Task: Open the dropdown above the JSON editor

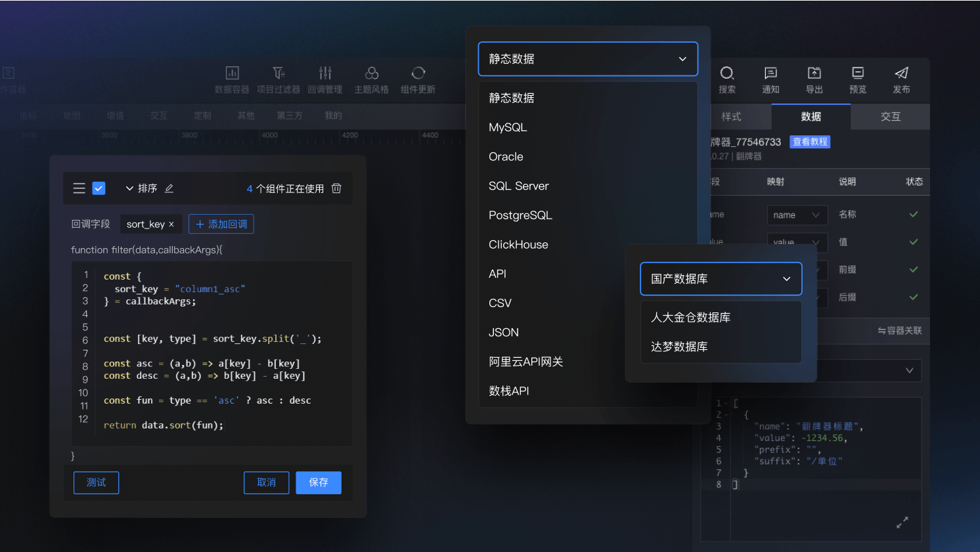Action: click(x=869, y=371)
